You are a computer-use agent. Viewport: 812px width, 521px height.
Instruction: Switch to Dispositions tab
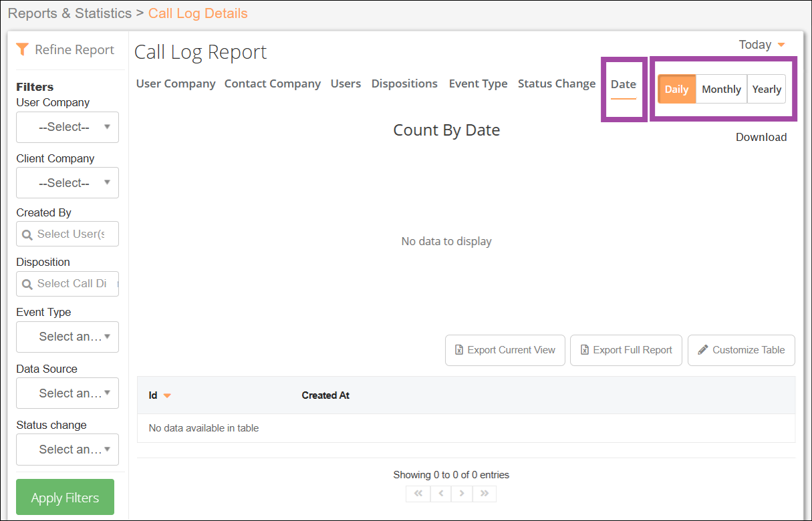pos(404,83)
